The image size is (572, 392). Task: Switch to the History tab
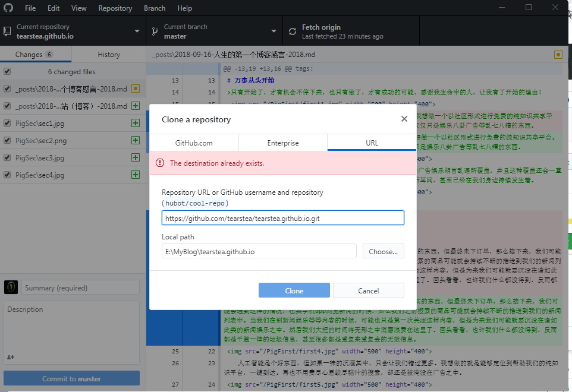(x=109, y=54)
